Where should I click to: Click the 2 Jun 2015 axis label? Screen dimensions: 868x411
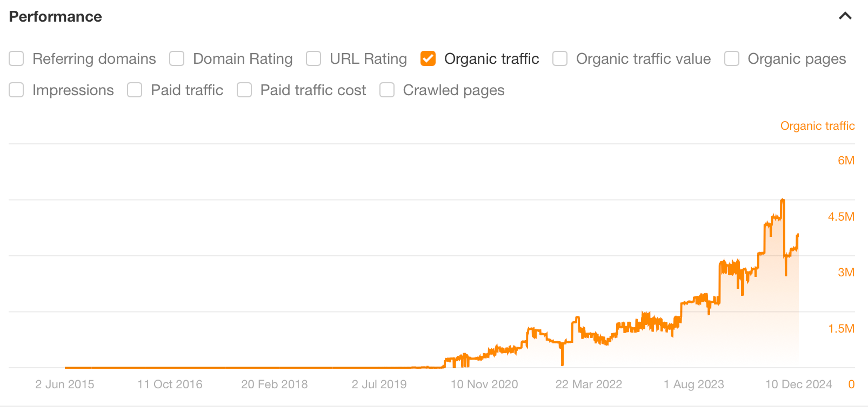(x=65, y=384)
